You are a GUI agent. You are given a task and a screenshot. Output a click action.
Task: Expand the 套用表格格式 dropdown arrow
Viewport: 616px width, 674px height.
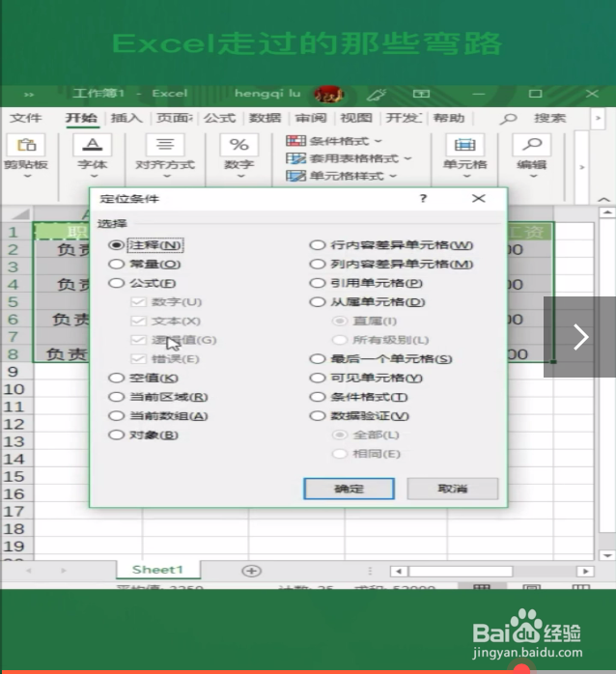pos(407,158)
